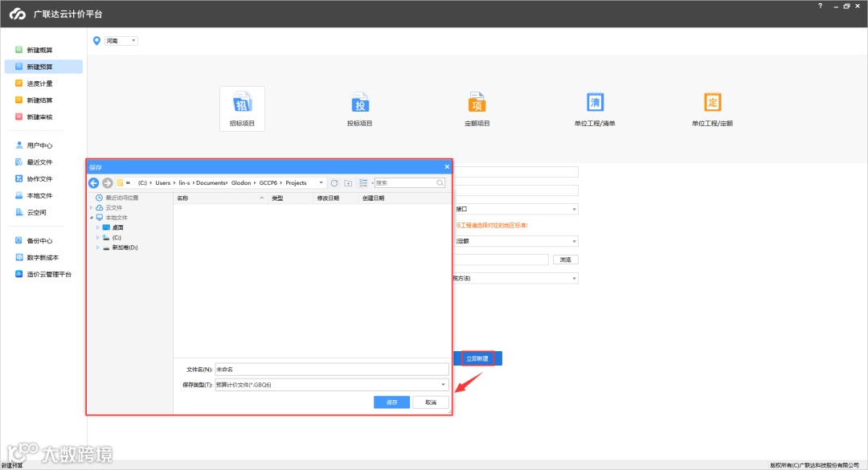Close the 保存 dialog
Viewport: 868px width, 470px height.
coord(447,166)
